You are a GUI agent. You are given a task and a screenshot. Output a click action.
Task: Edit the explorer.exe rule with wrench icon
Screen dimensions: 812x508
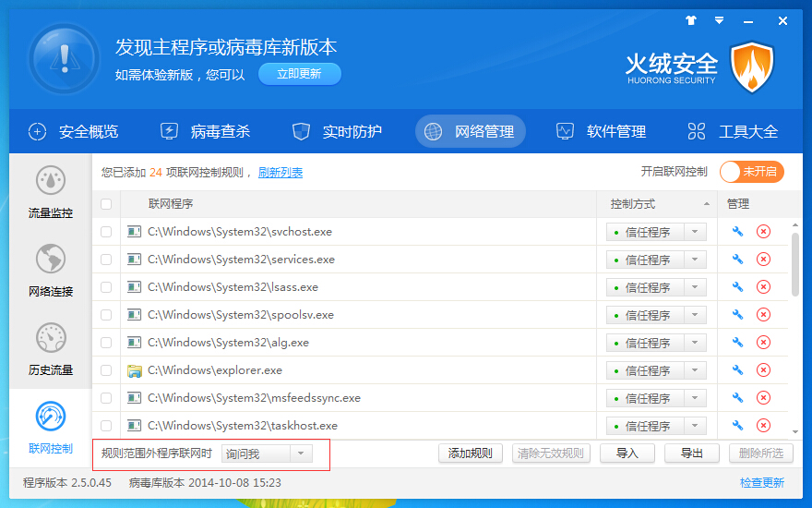tap(737, 370)
